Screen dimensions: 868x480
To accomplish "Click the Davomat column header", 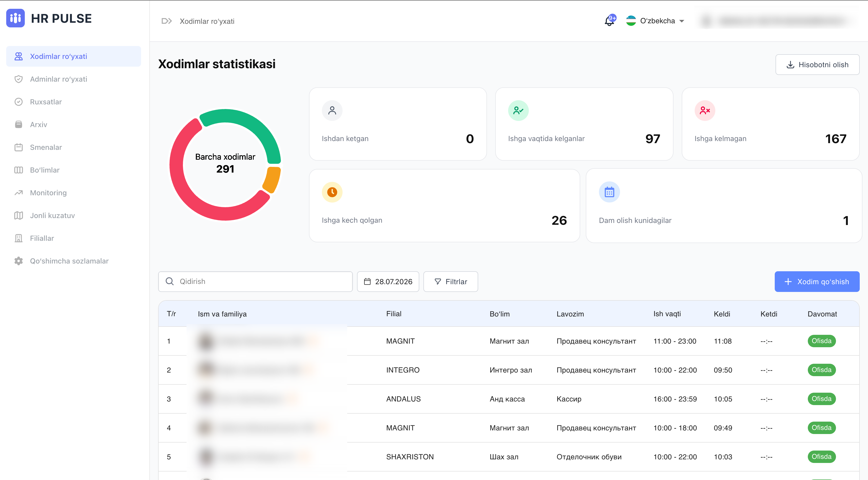I will 822,314.
